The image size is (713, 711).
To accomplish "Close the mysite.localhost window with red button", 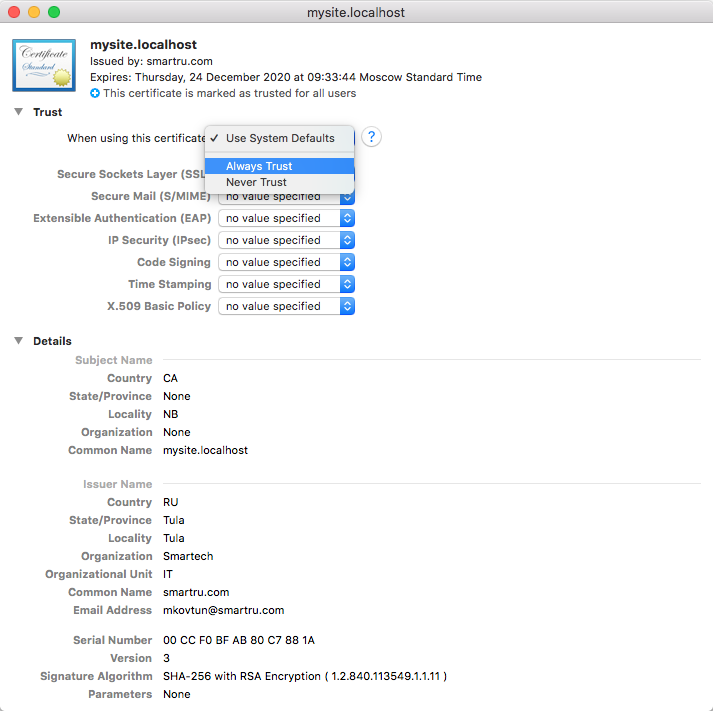I will pyautogui.click(x=14, y=12).
